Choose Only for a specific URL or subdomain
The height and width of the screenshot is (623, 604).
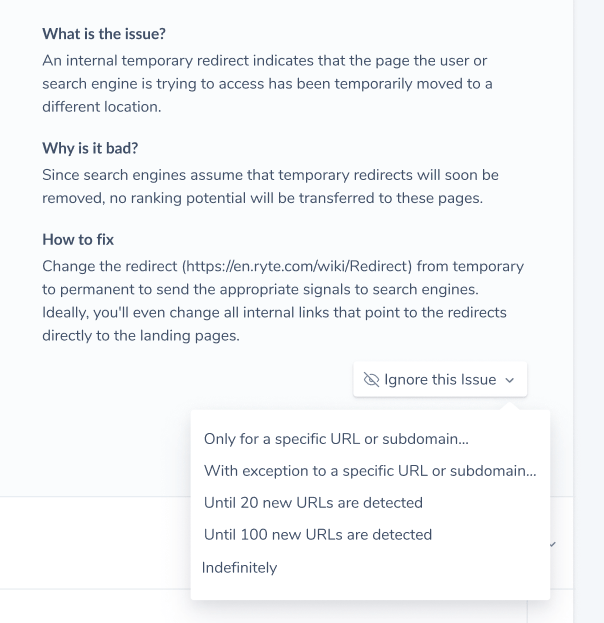pyautogui.click(x=336, y=439)
